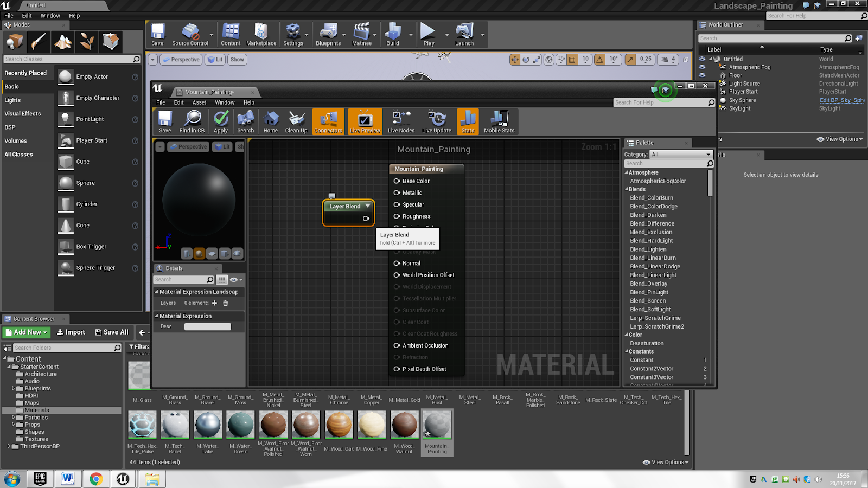This screenshot has width=868, height=488.
Task: Open the Marketplace
Action: [261, 35]
